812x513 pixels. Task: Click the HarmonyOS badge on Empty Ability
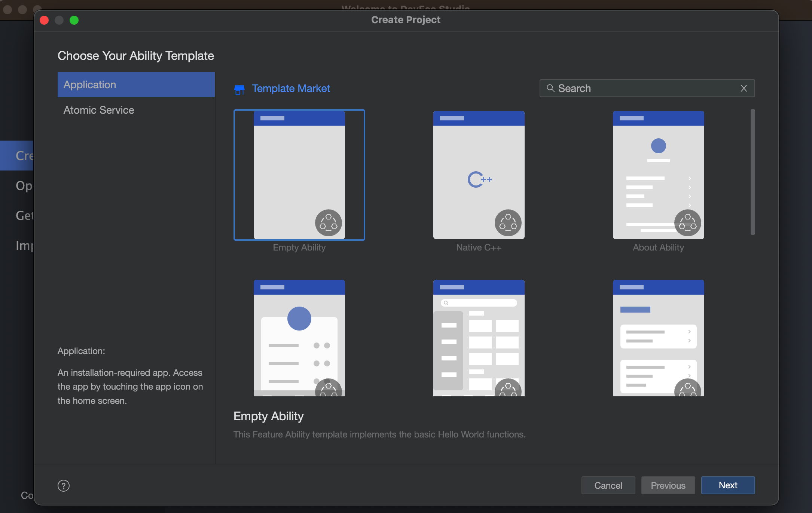click(329, 223)
